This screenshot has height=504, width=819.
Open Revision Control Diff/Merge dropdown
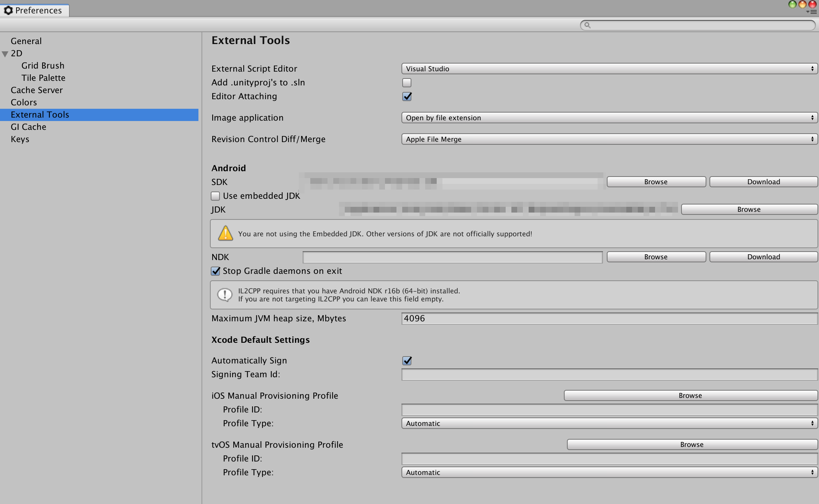609,139
